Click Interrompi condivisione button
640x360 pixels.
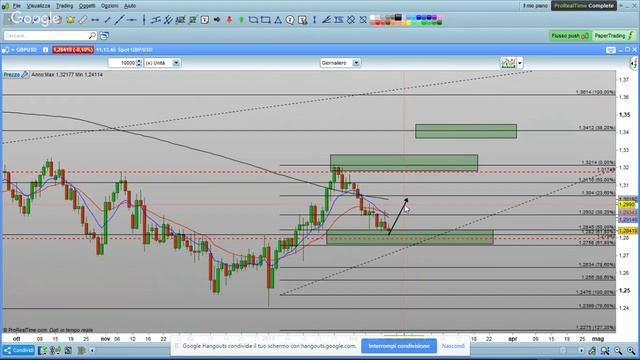[399, 346]
